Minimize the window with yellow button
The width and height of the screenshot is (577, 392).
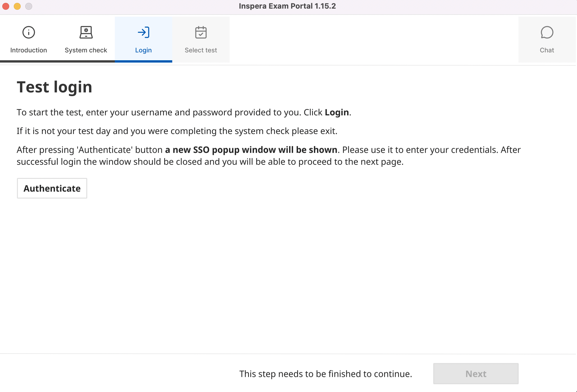click(x=17, y=6)
